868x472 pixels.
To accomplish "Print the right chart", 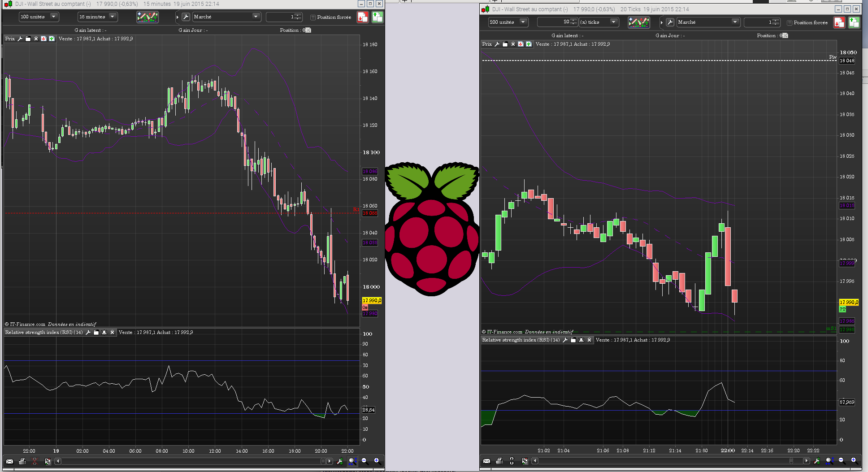I will pyautogui.click(x=499, y=461).
